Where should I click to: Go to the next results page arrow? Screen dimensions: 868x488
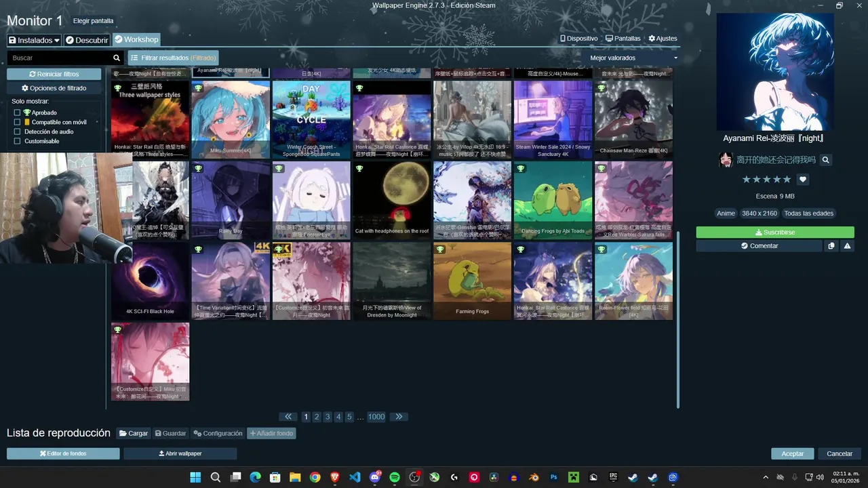click(x=399, y=417)
